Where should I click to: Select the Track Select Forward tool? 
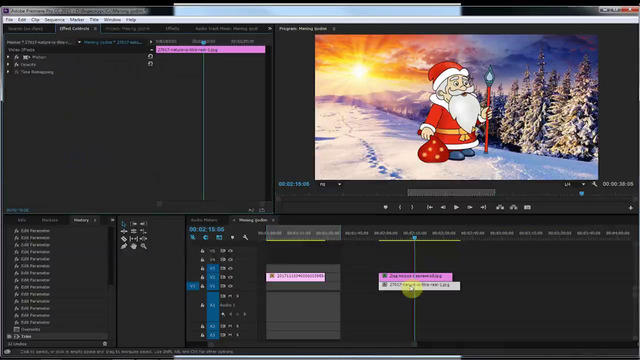(133, 224)
